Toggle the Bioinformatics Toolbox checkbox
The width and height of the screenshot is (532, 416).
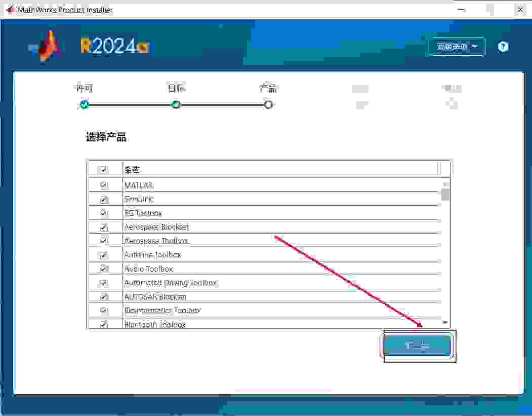point(104,311)
